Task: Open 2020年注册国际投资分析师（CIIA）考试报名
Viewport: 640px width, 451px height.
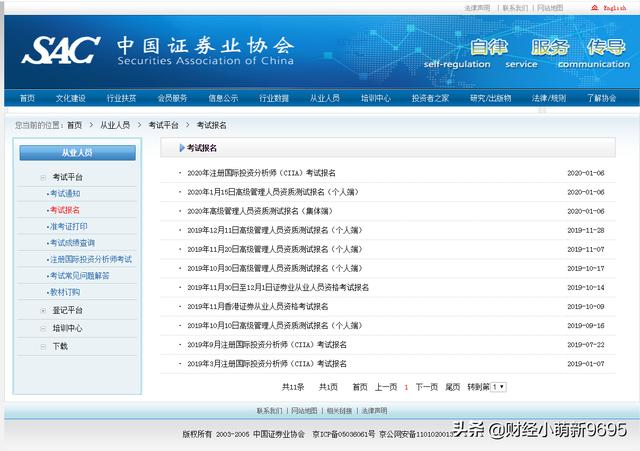Action: pyautogui.click(x=261, y=173)
